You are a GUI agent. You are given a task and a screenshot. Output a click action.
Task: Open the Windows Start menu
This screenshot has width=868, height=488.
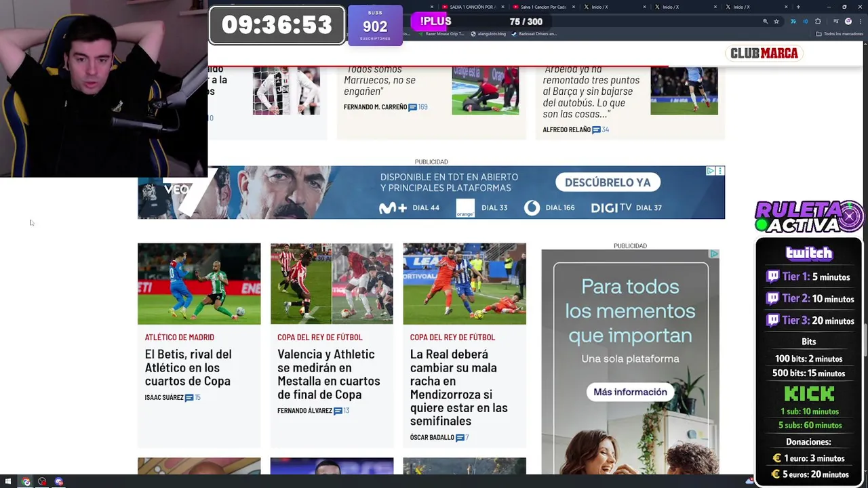click(x=7, y=482)
